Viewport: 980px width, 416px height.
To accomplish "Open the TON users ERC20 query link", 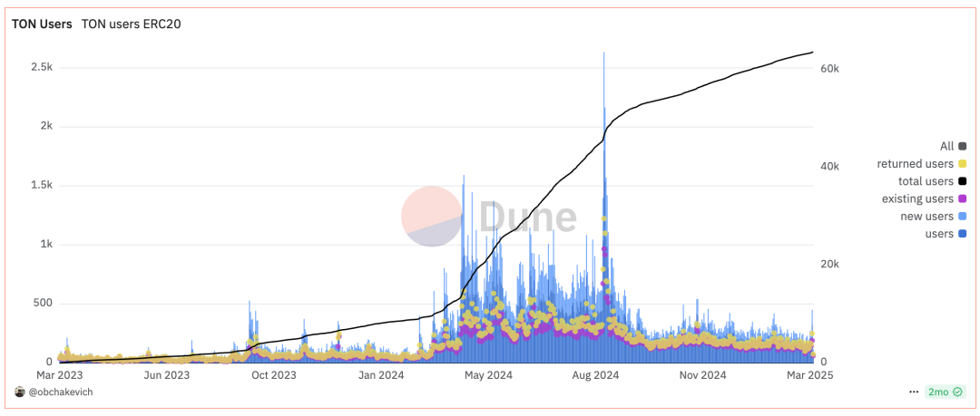I will (132, 24).
